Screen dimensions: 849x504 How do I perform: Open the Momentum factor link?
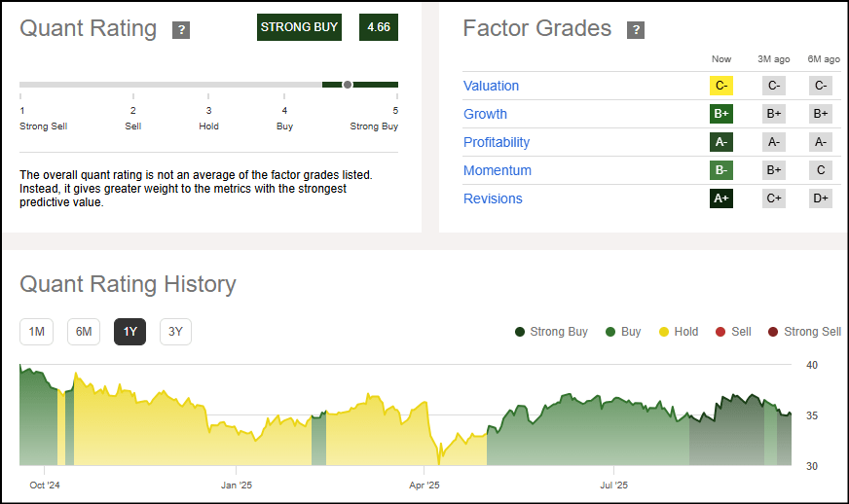[498, 170]
